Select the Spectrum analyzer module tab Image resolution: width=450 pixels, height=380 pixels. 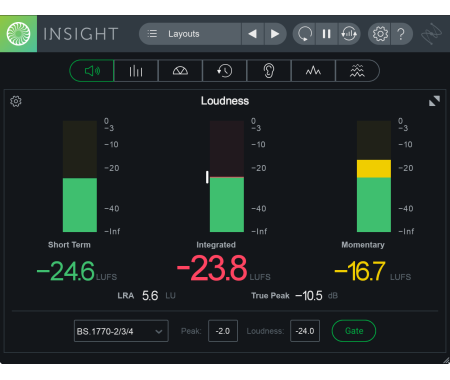313,71
